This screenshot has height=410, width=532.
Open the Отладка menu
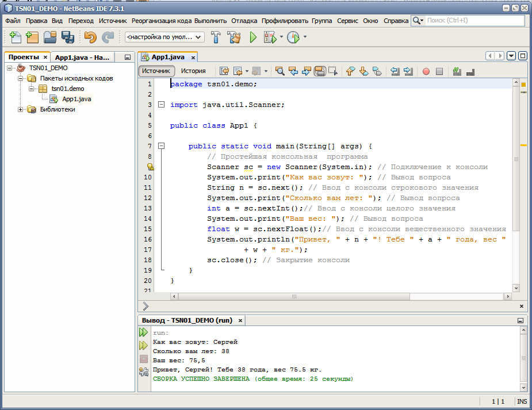(x=244, y=21)
